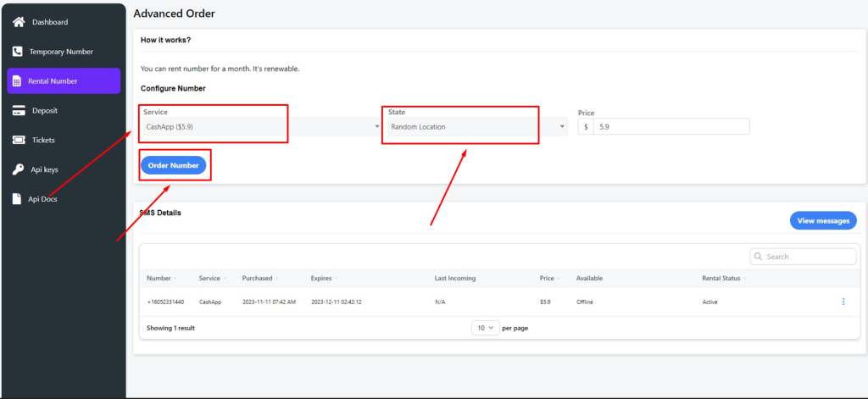Open the Temporary Number menu item

pos(61,52)
